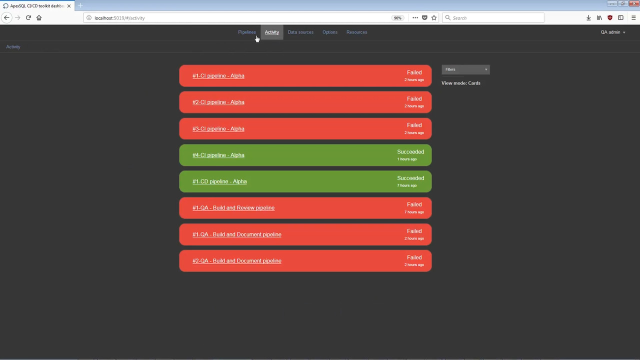Image resolution: width=640 pixels, height=360 pixels.
Task: Close the ApexSQL CI/CD toolkit tab
Action: tap(69, 6)
